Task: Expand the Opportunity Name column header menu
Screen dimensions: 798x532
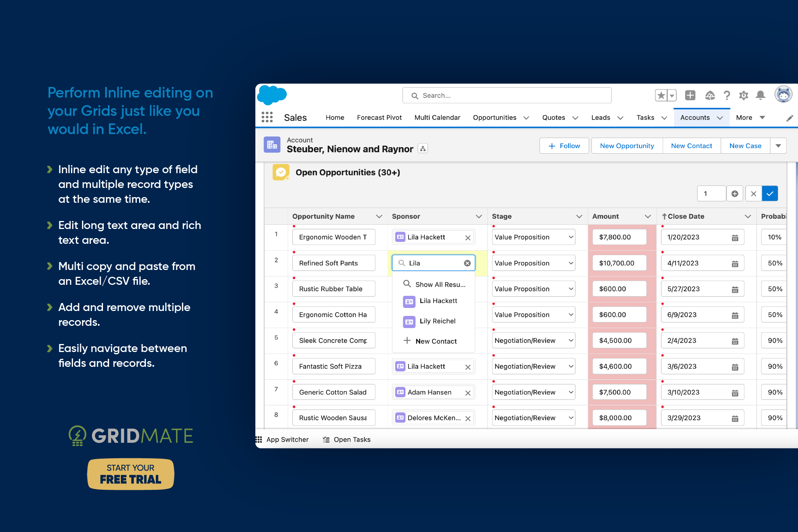Action: pyautogui.click(x=379, y=216)
